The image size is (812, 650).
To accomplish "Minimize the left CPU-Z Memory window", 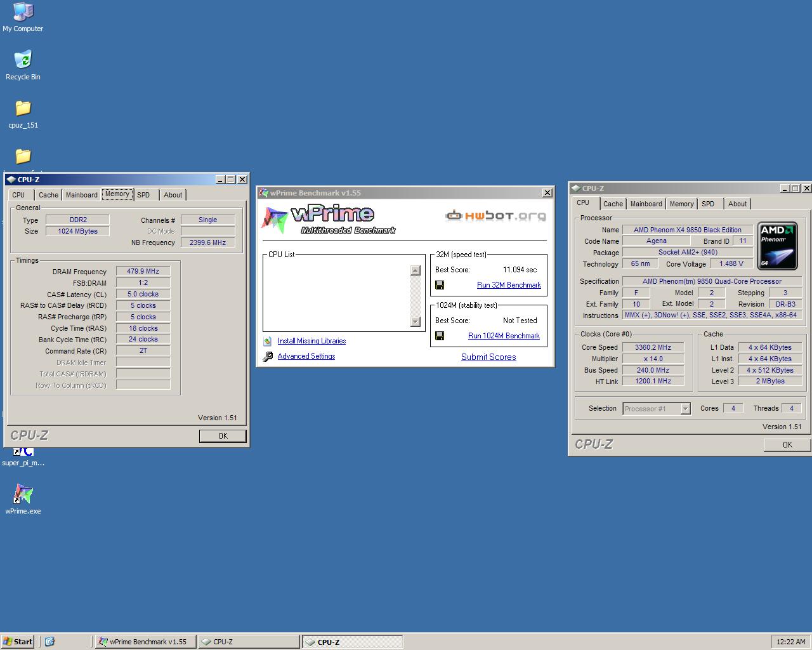I will click(x=219, y=180).
